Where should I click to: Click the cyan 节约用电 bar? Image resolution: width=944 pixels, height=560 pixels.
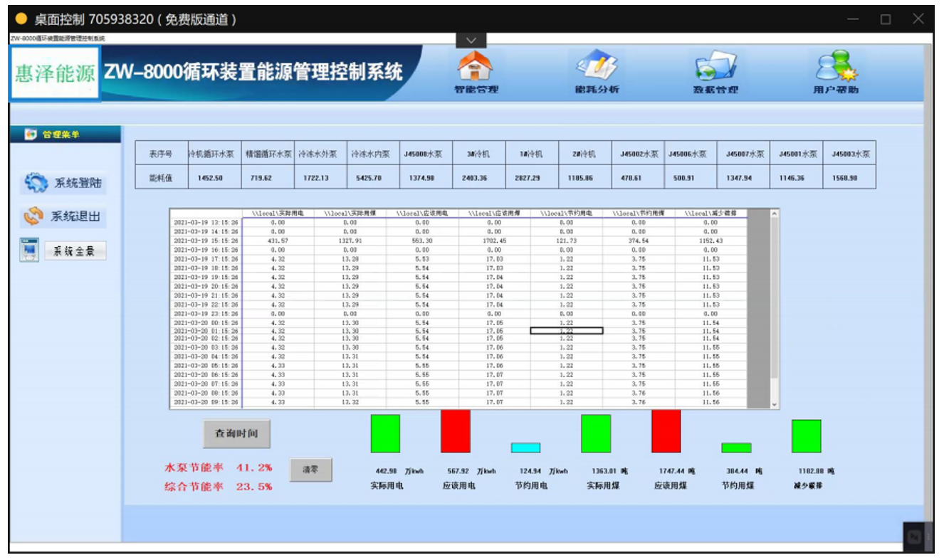pos(525,448)
